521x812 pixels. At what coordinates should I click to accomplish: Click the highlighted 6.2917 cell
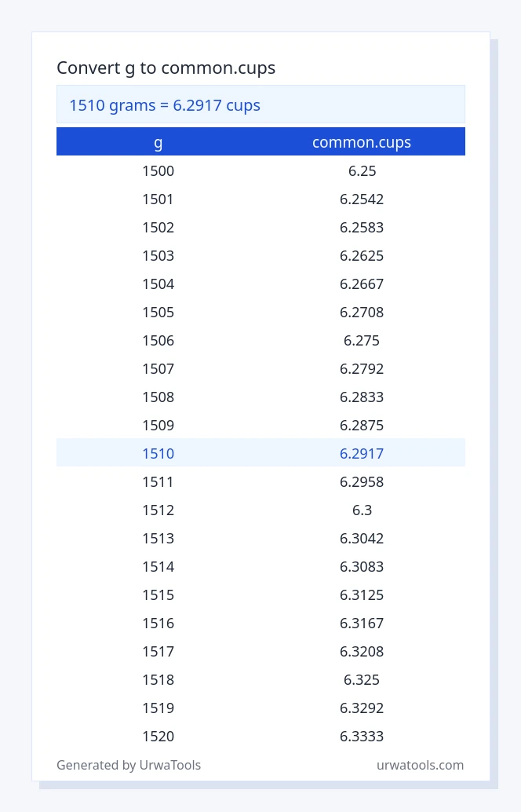tap(362, 454)
